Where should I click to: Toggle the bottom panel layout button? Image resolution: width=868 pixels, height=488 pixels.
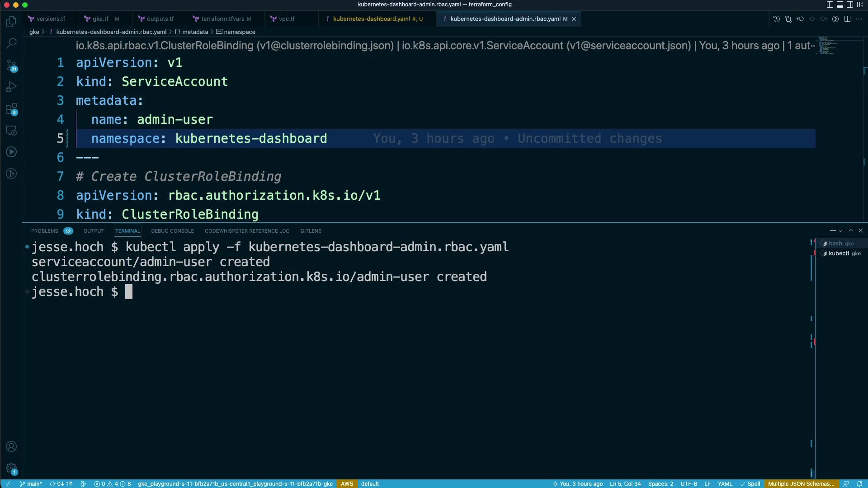tap(840, 5)
